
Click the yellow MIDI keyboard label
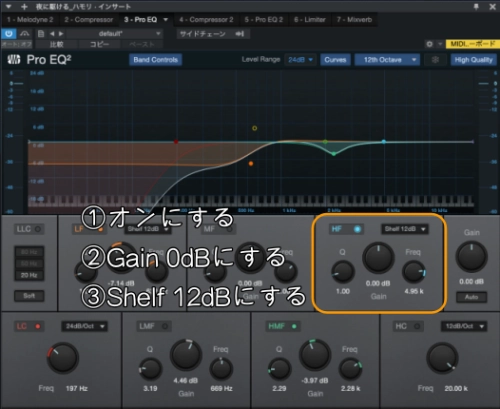472,44
